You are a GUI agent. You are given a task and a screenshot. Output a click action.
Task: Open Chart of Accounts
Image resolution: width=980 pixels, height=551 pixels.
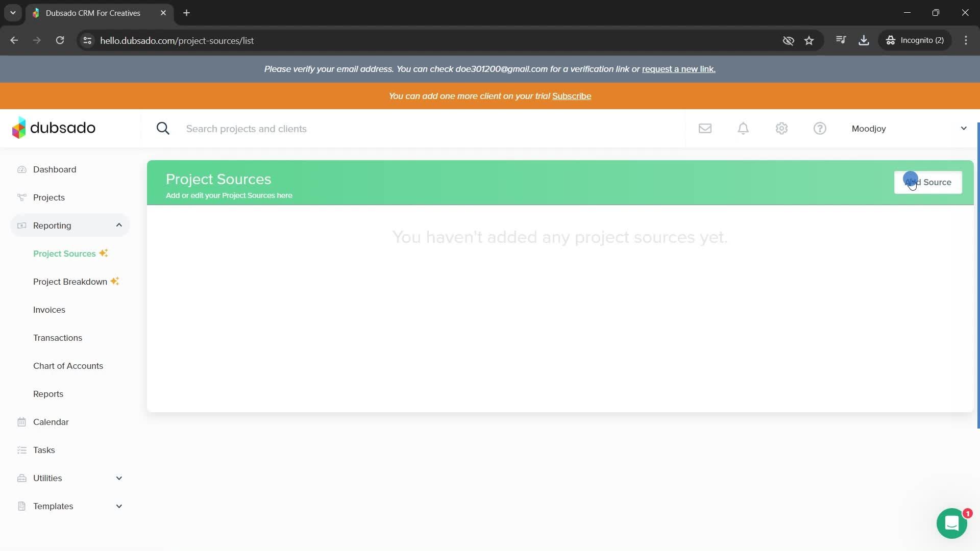point(68,366)
